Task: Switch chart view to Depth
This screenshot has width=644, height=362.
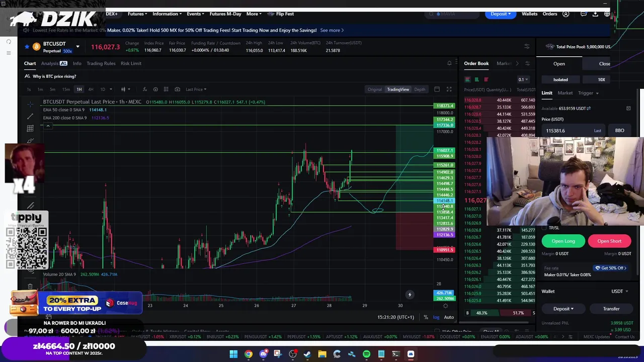Action: coord(420,89)
